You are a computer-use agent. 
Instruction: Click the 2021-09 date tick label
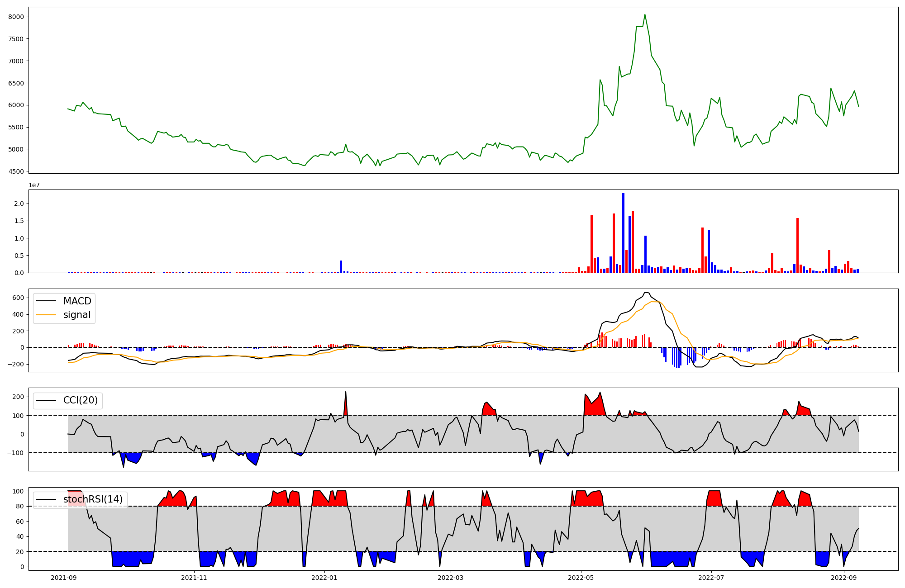point(64,578)
